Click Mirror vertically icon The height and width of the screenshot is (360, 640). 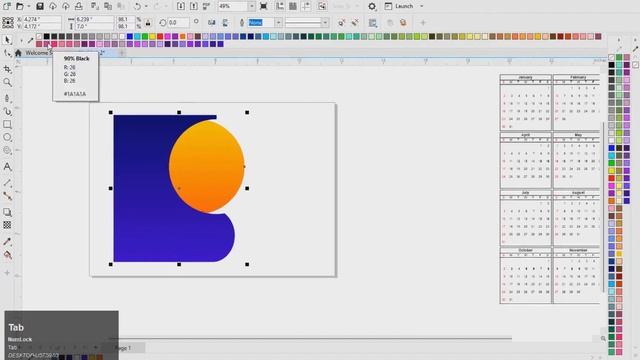click(225, 22)
